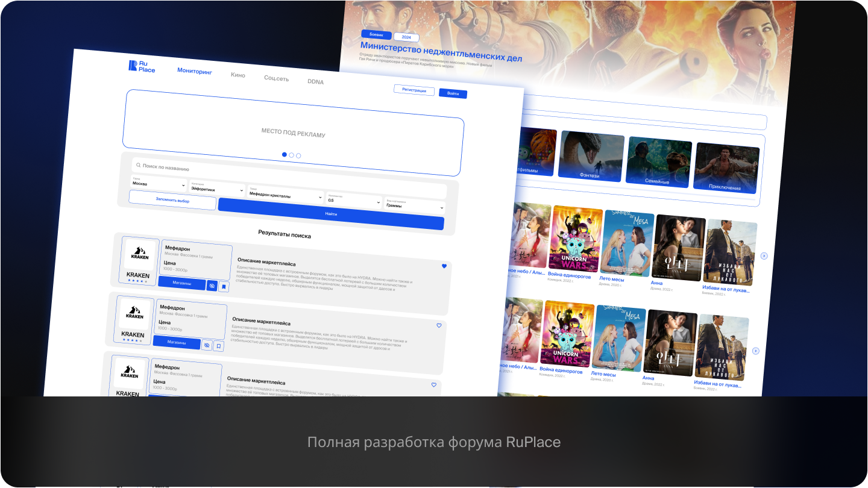Click the МЕСТО ПОД РЕКЛАМУ banner
This screenshot has height=488, width=868.
(293, 133)
